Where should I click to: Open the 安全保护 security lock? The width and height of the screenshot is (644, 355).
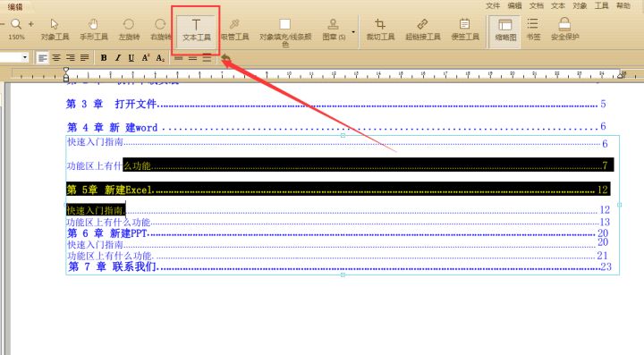click(564, 30)
